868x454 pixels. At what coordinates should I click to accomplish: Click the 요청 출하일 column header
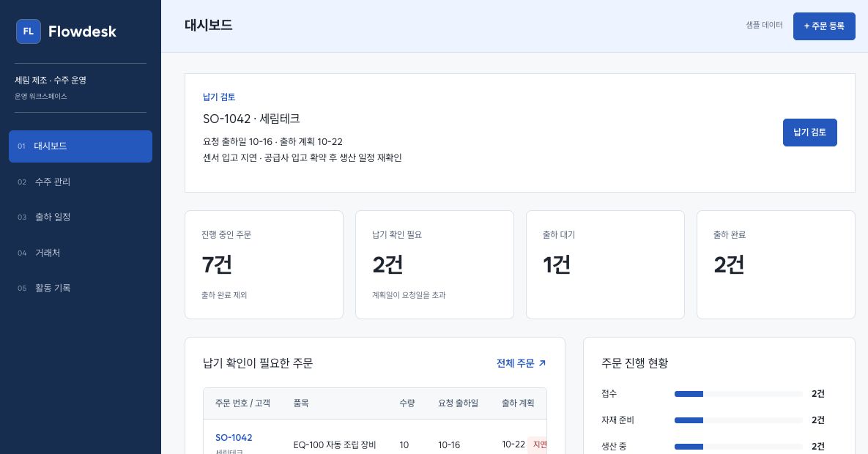point(458,403)
